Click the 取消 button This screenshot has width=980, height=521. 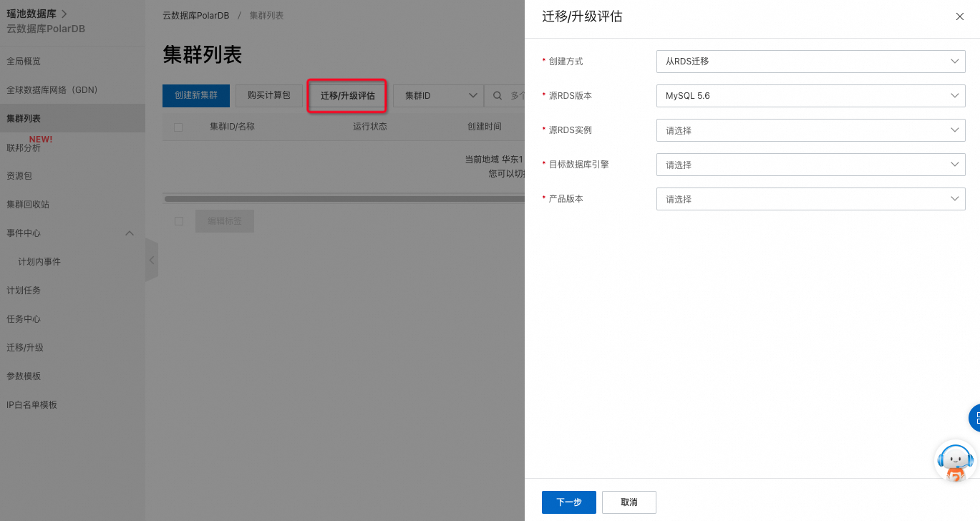pos(629,502)
